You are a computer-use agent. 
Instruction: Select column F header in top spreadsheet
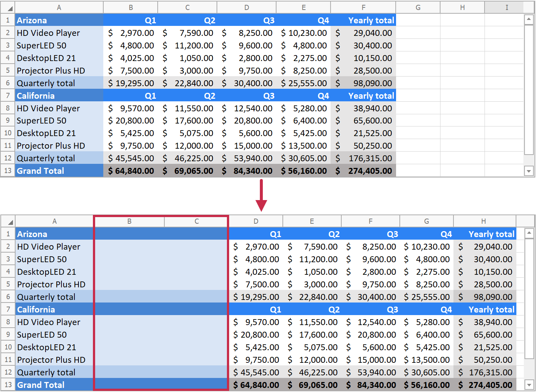click(363, 7)
